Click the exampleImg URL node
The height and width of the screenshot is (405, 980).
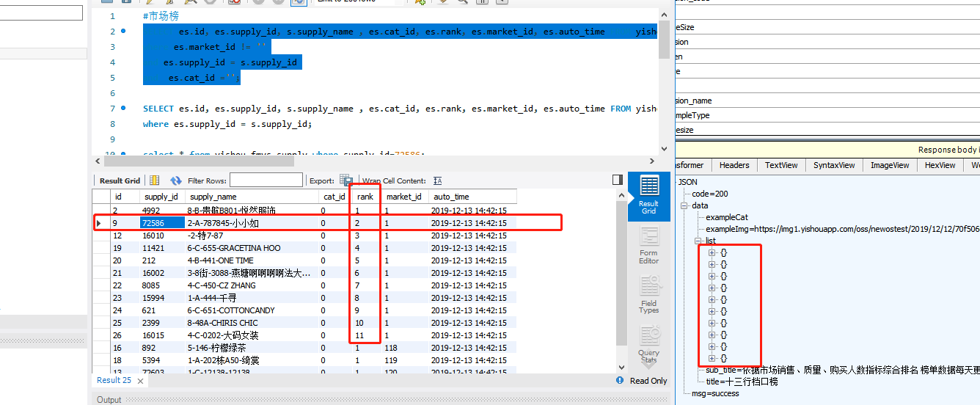(842, 229)
